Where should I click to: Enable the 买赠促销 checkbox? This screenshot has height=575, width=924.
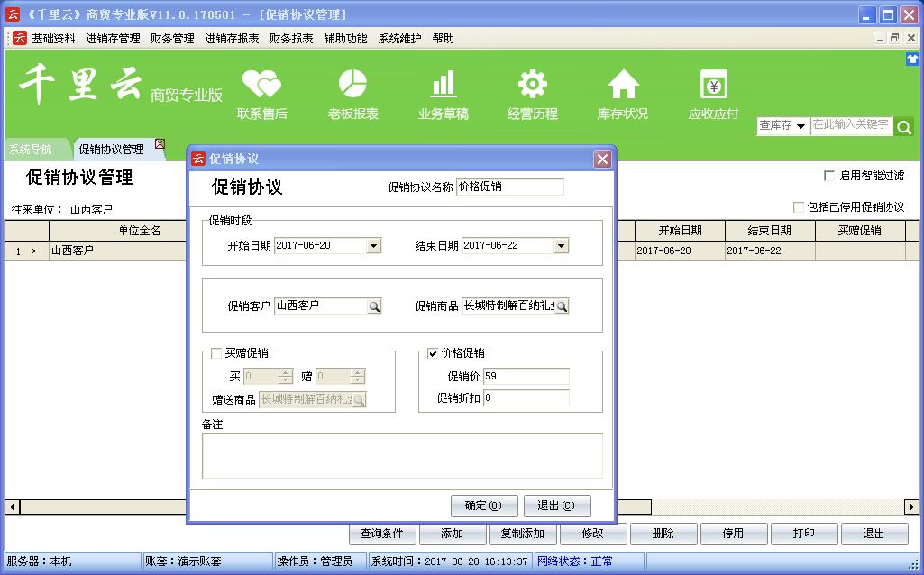(x=216, y=353)
